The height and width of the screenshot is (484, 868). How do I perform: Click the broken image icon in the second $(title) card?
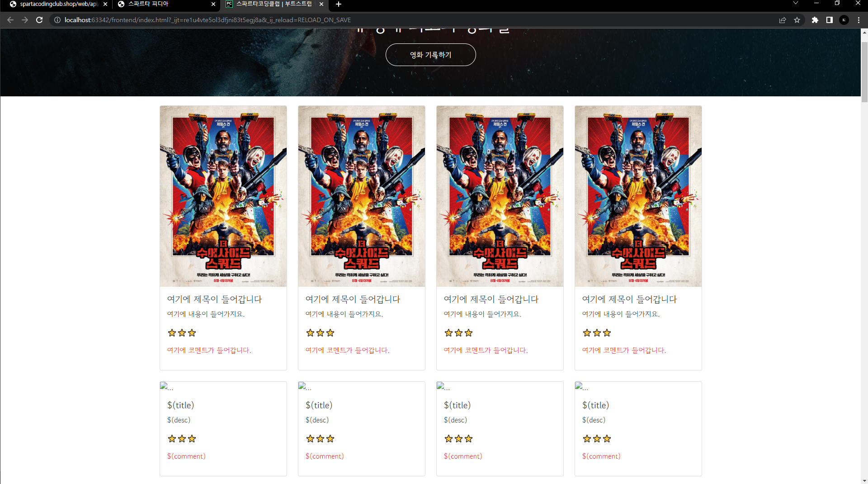[302, 386]
